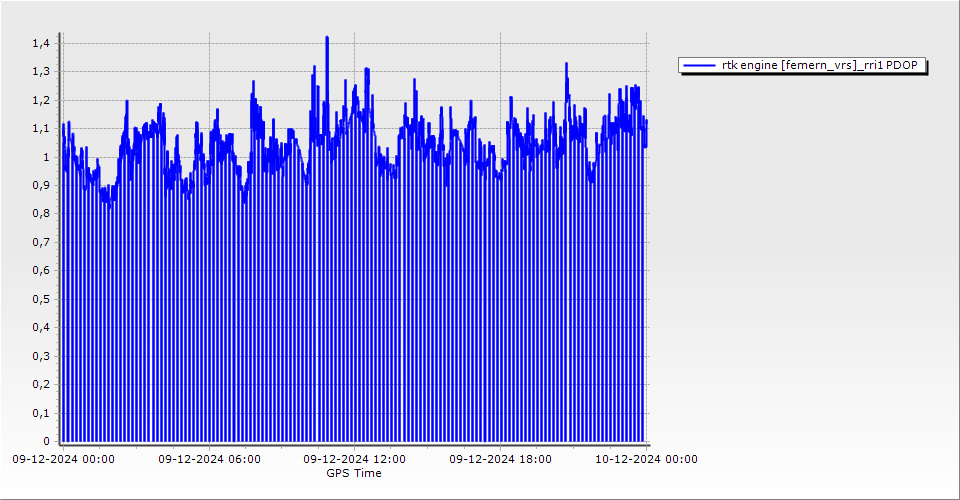Click the 0,6 y-axis tick label

pos(40,271)
